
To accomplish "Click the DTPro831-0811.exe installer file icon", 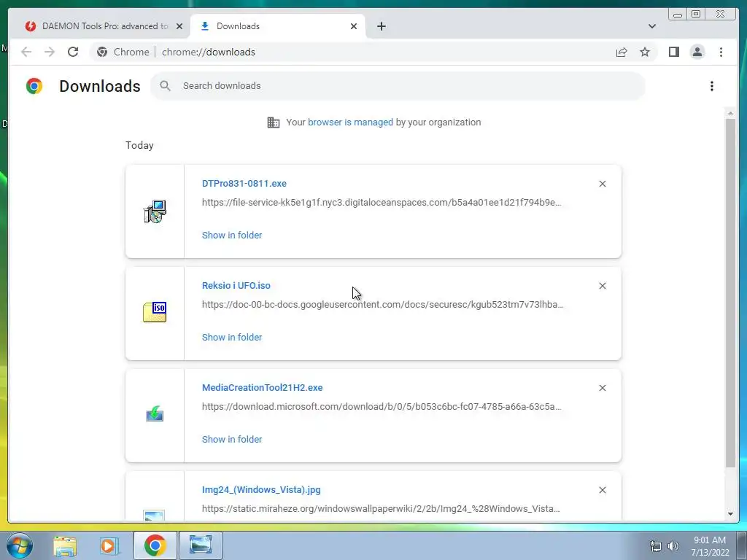I will pyautogui.click(x=155, y=211).
